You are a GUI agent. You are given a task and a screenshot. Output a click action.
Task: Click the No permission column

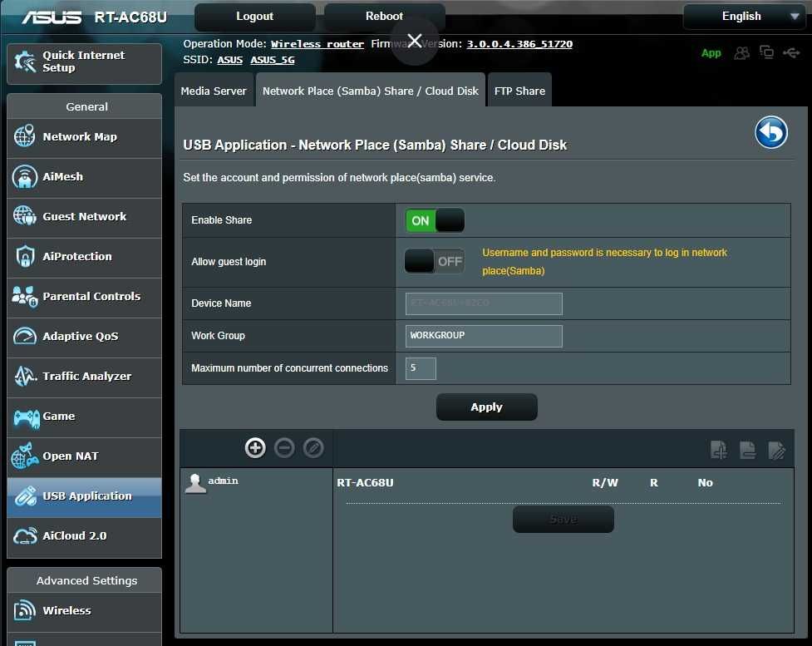pos(706,483)
